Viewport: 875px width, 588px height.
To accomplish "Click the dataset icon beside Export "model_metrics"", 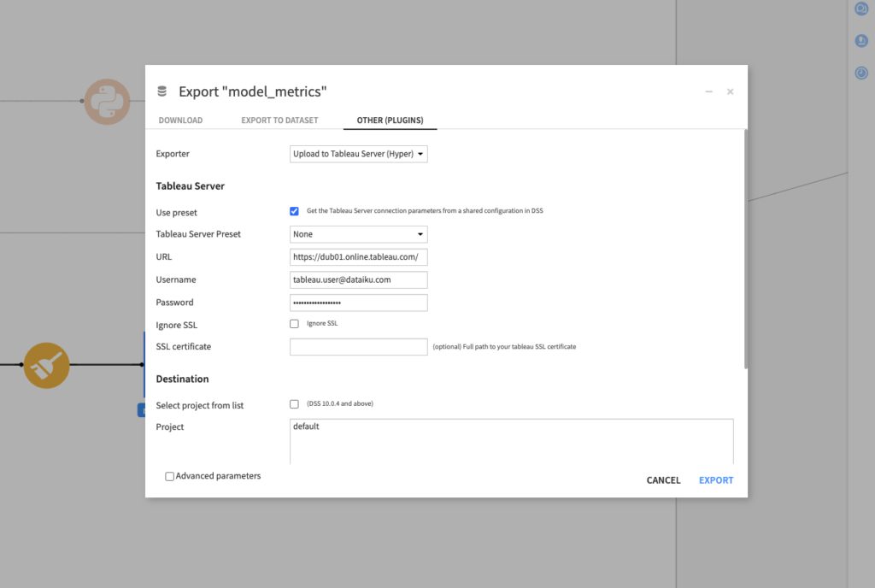I will point(161,91).
